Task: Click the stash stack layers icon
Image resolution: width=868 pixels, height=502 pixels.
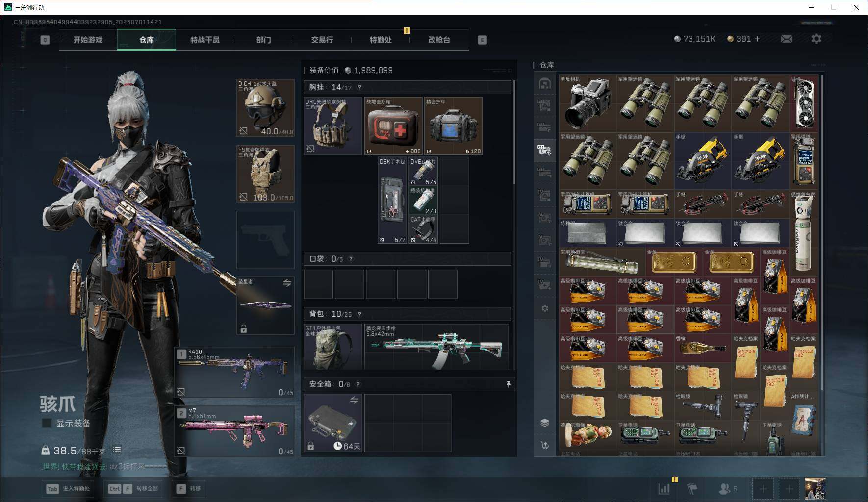Action: point(545,423)
